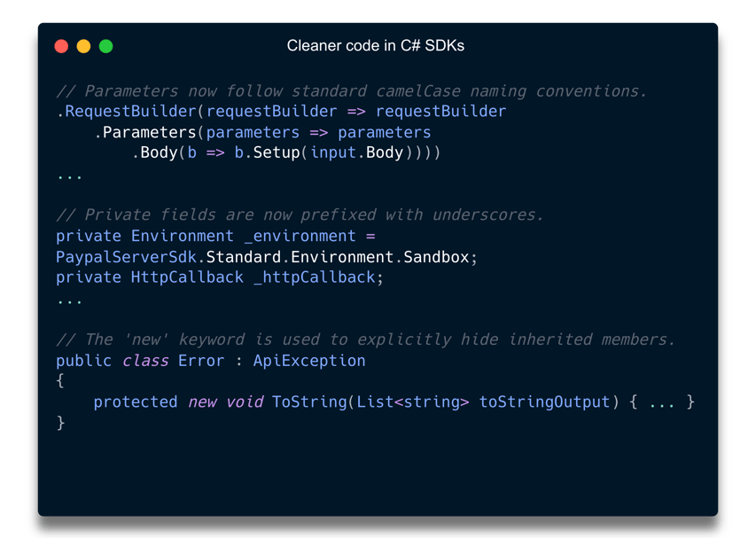
Task: Click 'Setup' in the Body lambda
Action: pyautogui.click(x=277, y=153)
